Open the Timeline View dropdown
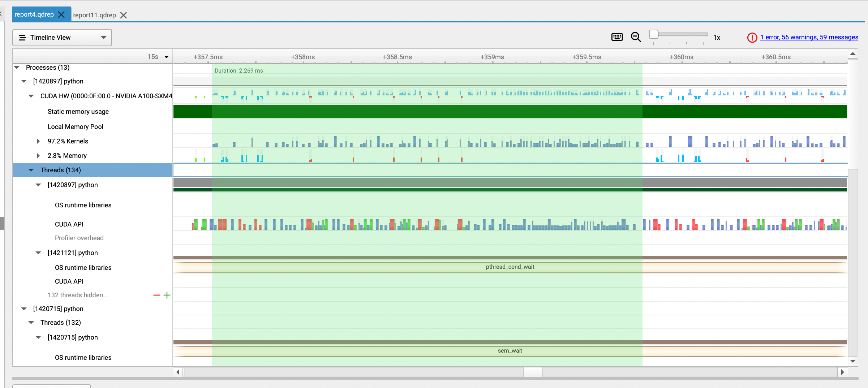This screenshot has height=388, width=868. point(103,37)
